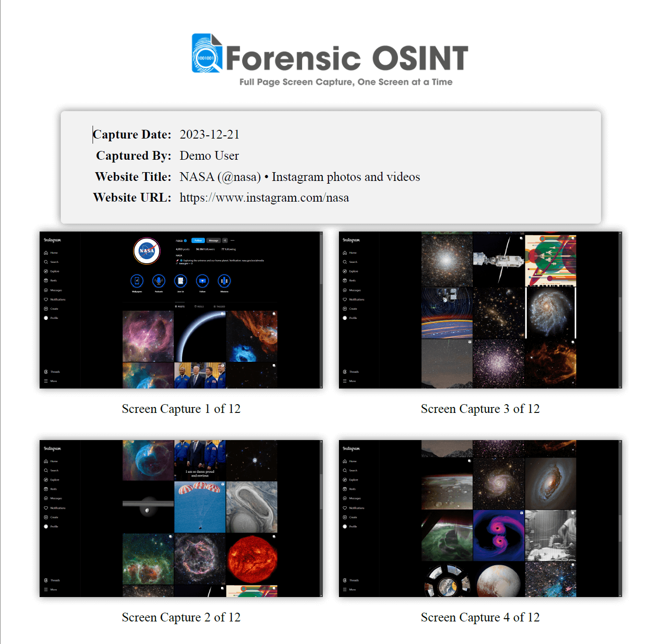Click the 'Website URL:' label
659x644 pixels.
pyautogui.click(x=132, y=197)
